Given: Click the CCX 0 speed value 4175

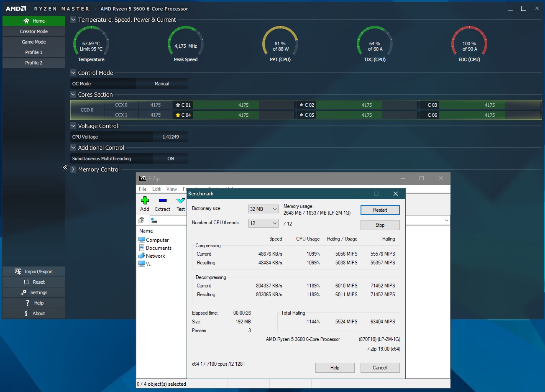Looking at the screenshot, I should tap(156, 105).
